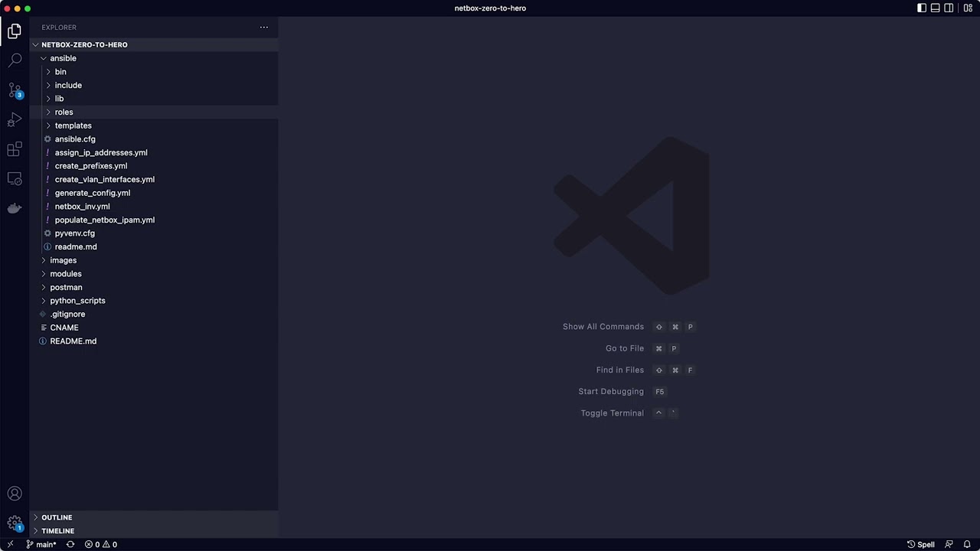Open the Remote Explorer icon in sidebar

point(15,178)
